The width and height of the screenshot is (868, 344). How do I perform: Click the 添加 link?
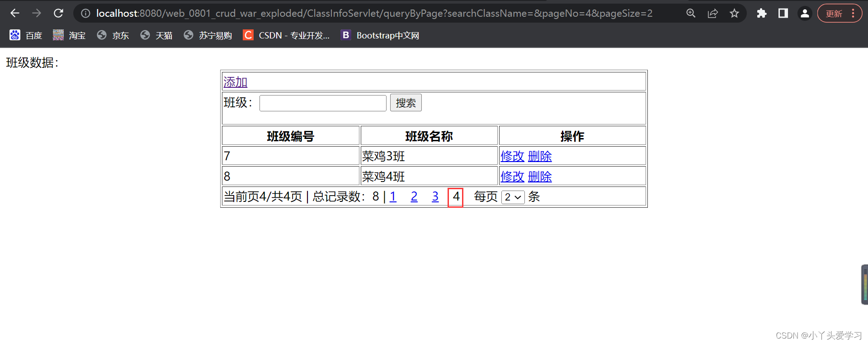pos(235,82)
